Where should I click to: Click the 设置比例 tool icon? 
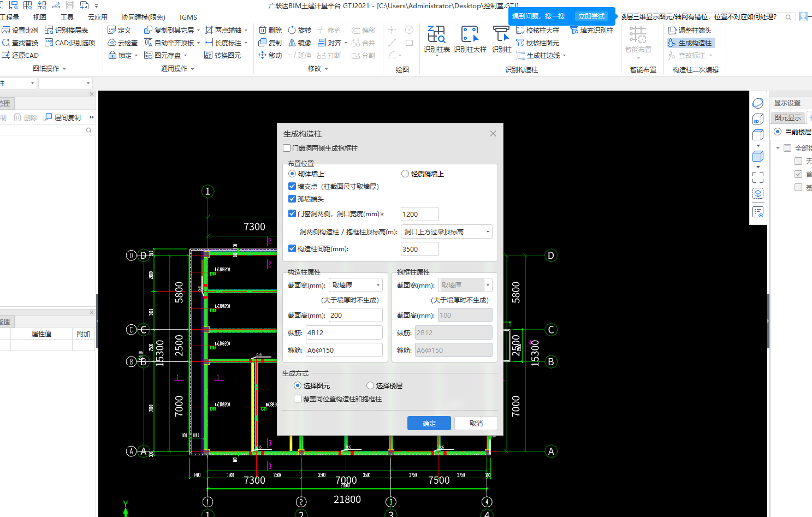(x=5, y=30)
